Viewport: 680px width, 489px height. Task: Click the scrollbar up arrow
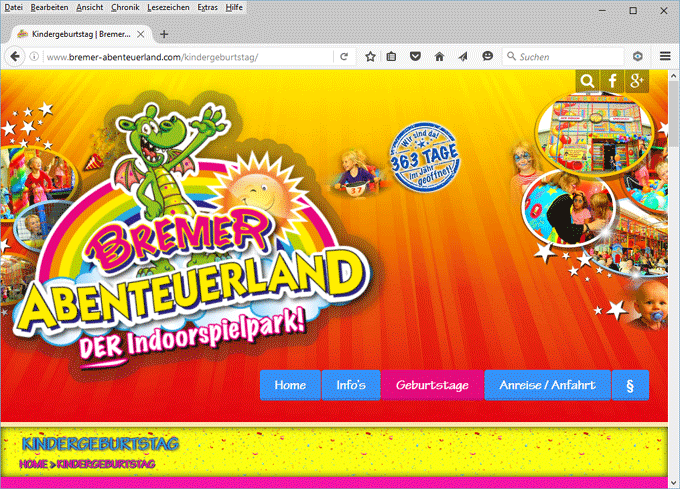click(x=673, y=76)
